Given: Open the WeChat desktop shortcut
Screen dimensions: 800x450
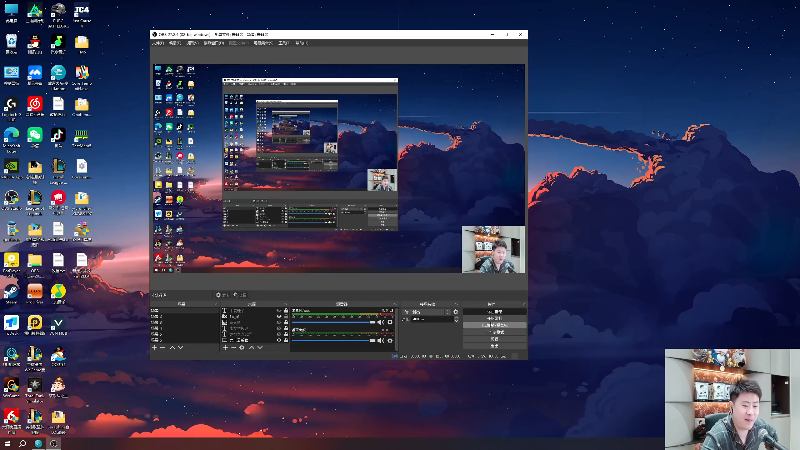Looking at the screenshot, I should 34,134.
